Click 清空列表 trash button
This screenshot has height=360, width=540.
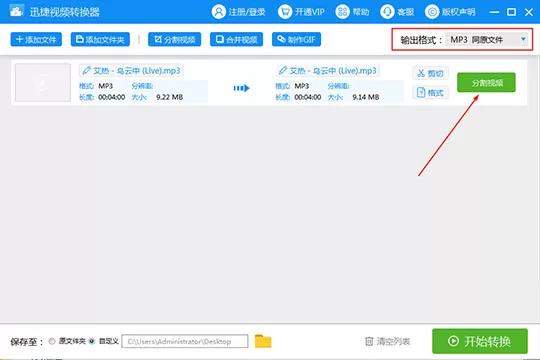tap(387, 341)
